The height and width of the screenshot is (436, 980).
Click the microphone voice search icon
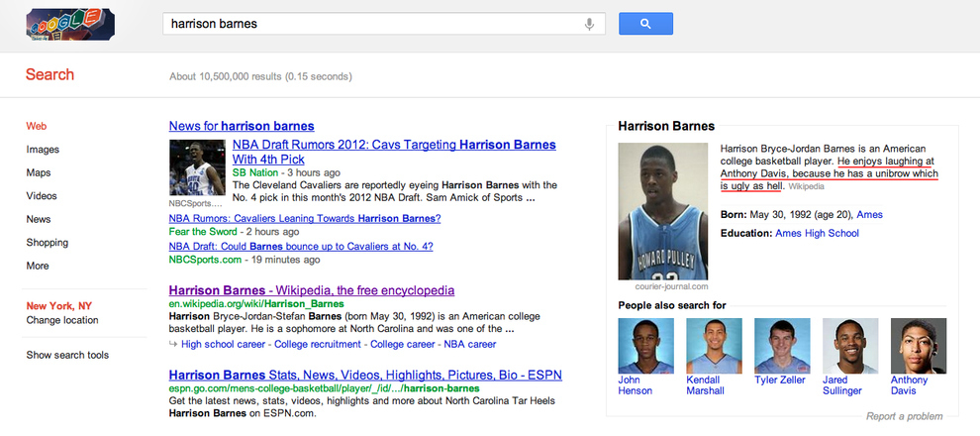coord(590,23)
